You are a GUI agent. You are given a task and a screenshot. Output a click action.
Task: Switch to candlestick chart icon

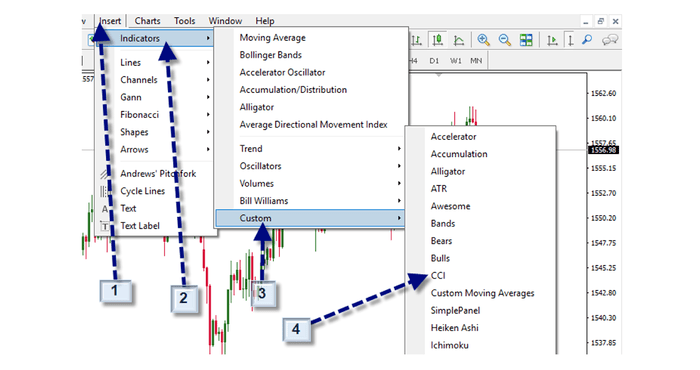(438, 40)
